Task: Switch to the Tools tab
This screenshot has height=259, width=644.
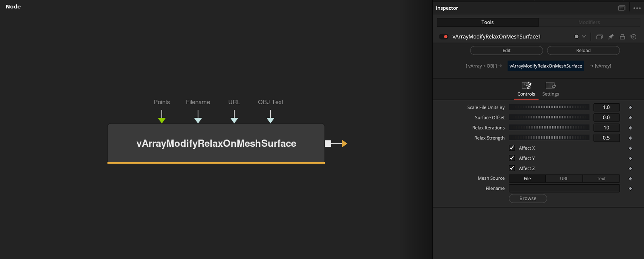Action: tap(487, 22)
